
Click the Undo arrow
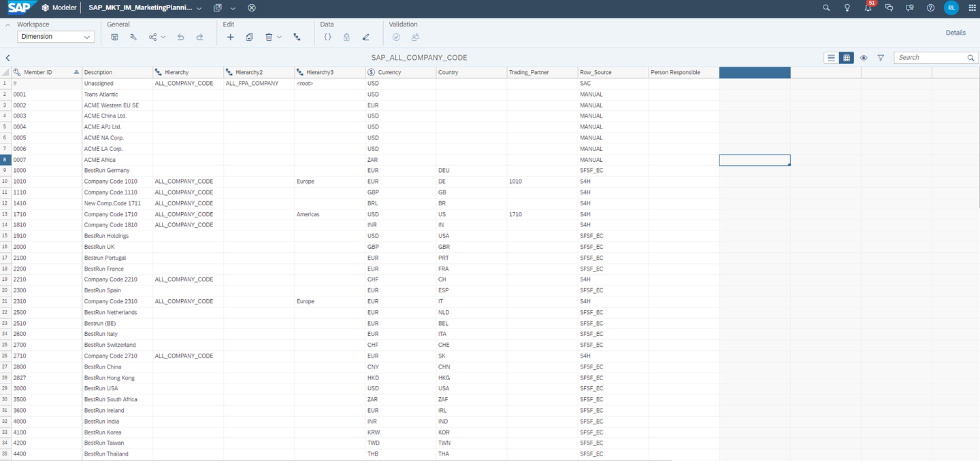[x=180, y=37]
